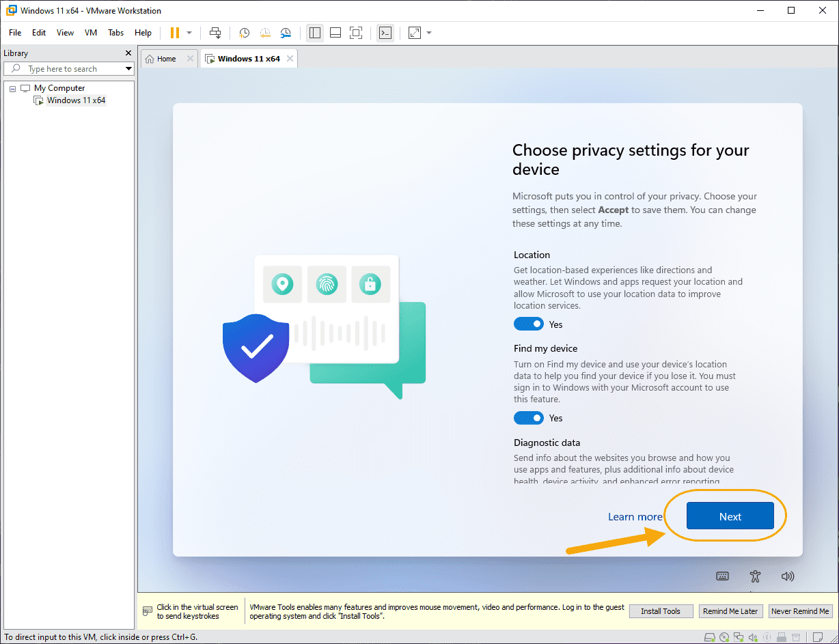Collapse the My Computer tree node
Viewport: 839px width, 644px height.
(12, 88)
